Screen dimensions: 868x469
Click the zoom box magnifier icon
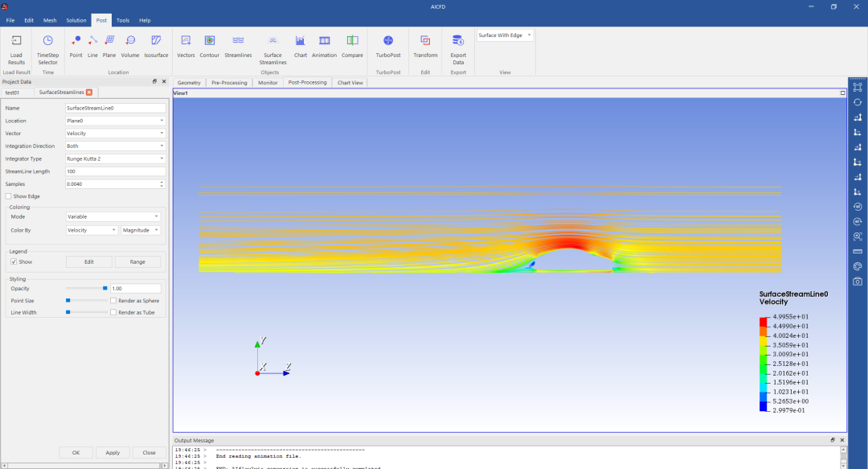(858, 237)
